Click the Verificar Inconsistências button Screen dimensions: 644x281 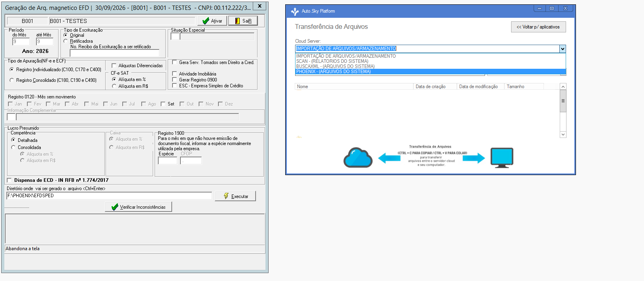point(138,207)
